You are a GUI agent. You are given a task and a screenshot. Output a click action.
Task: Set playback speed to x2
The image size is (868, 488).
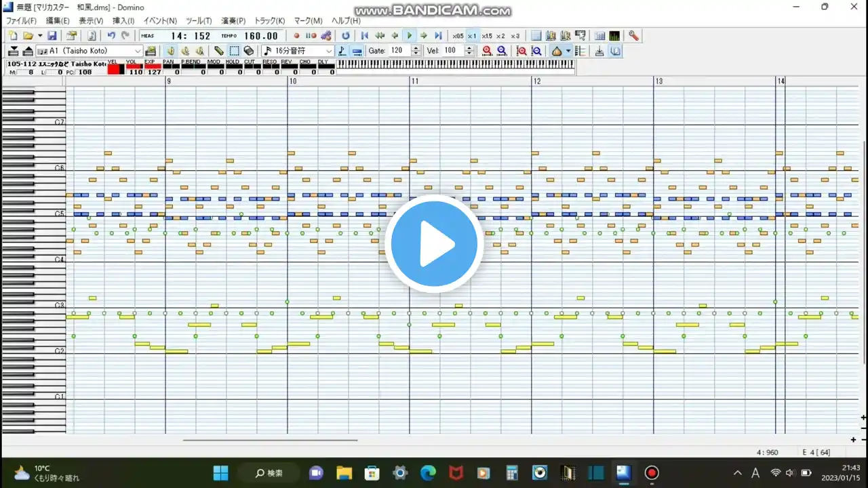click(500, 36)
